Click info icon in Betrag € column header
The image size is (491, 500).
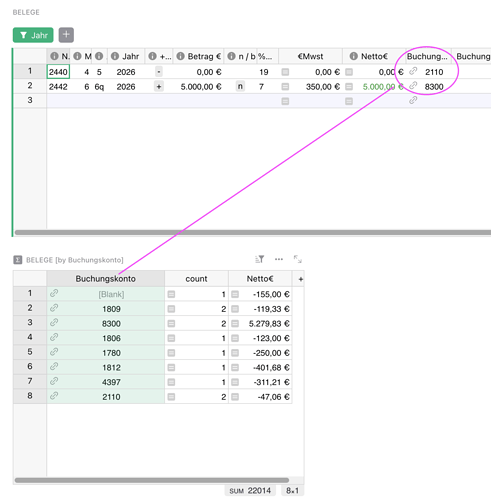[180, 56]
